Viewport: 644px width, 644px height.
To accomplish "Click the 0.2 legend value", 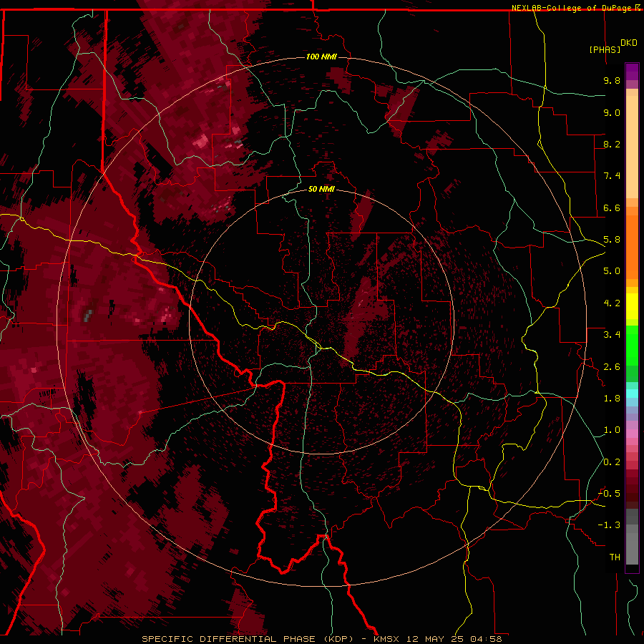I will click(x=612, y=462).
